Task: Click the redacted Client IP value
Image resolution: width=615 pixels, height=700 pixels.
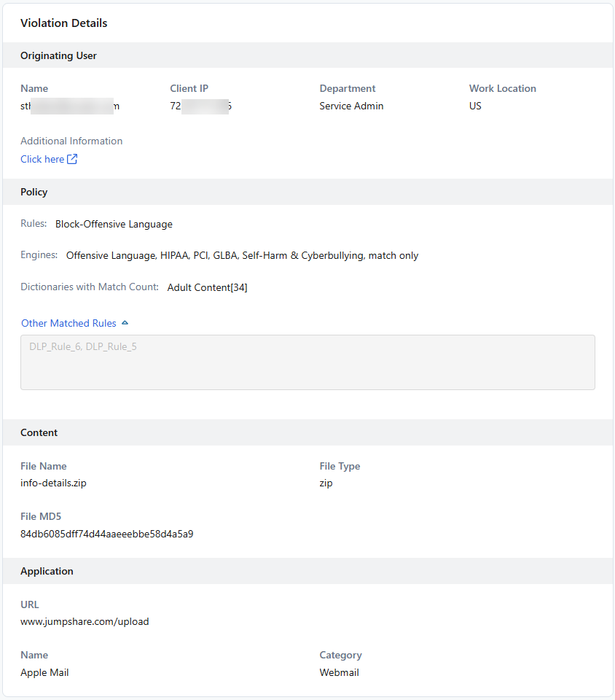Action: (x=201, y=106)
